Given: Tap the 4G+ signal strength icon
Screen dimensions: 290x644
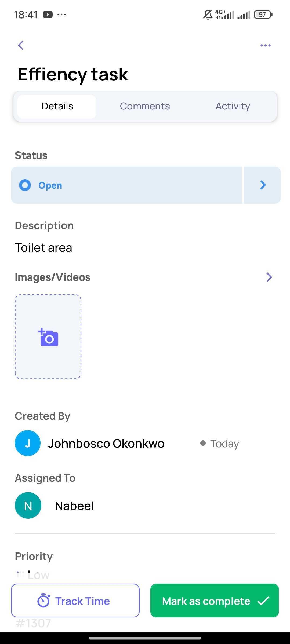Looking at the screenshot, I should click(225, 14).
